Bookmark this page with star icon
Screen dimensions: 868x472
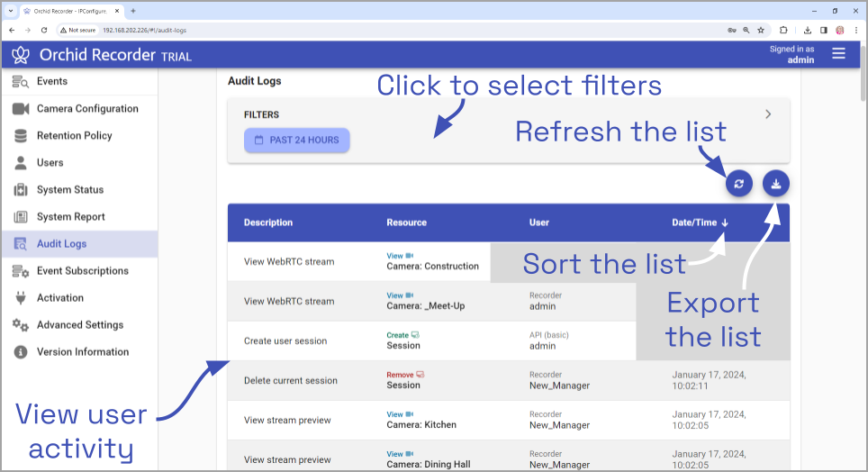[761, 30]
